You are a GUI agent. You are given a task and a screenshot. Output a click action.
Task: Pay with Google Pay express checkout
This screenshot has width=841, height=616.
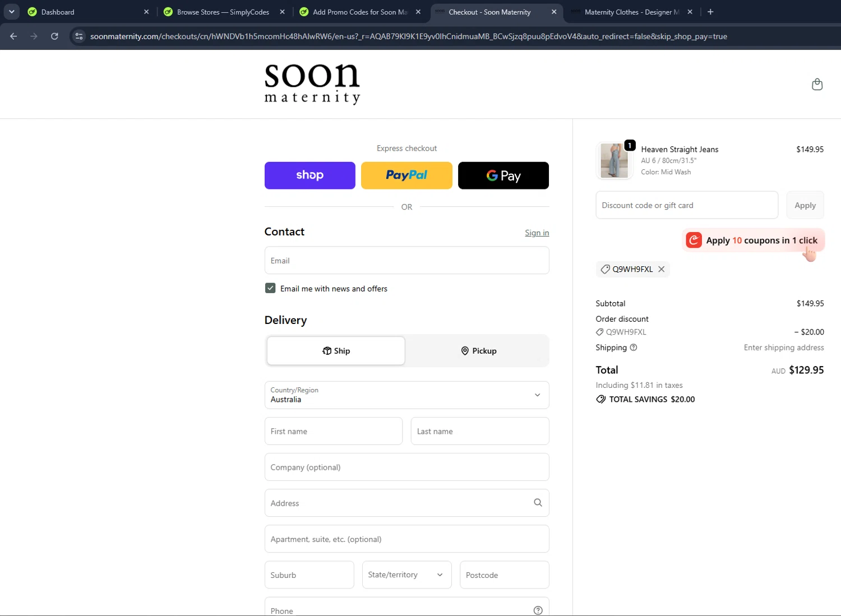tap(503, 175)
